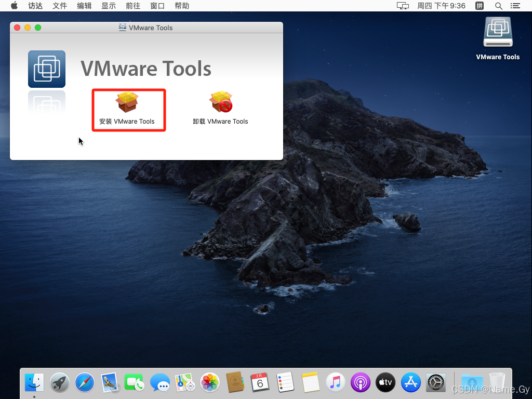The image size is (532, 399).
Task: Open System Preferences from the Dock
Action: [436, 382]
